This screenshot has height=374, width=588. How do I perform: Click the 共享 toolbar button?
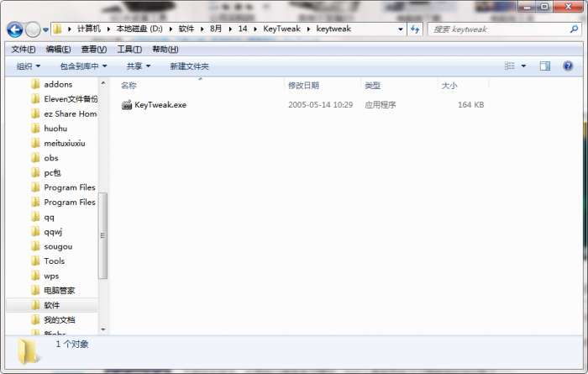coord(139,66)
